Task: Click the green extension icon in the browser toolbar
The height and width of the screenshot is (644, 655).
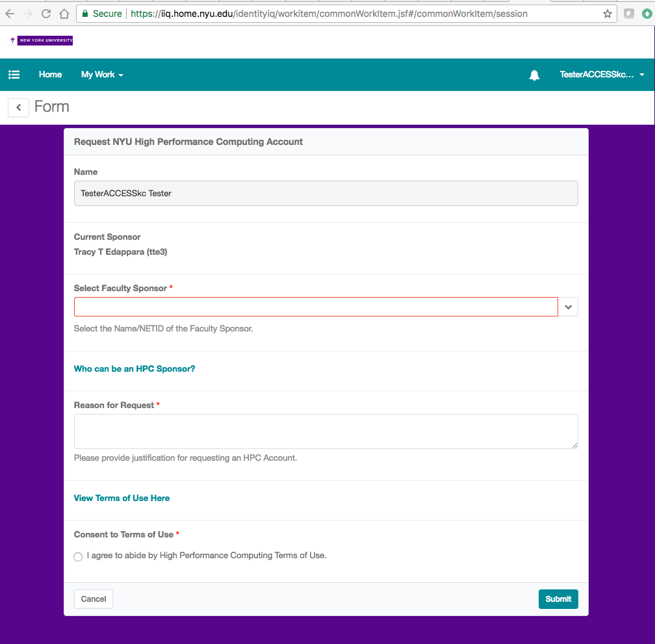Action: pos(647,14)
